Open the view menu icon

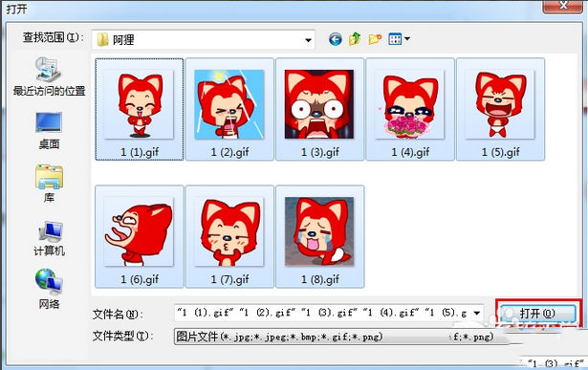[395, 38]
